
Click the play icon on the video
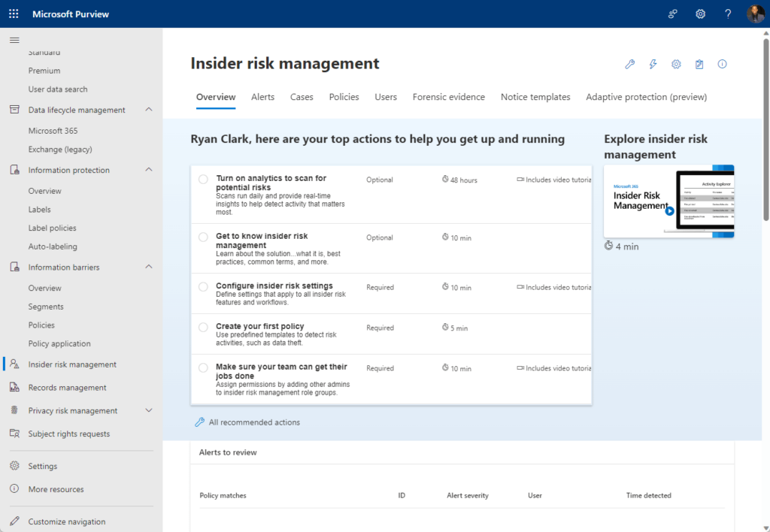point(669,211)
